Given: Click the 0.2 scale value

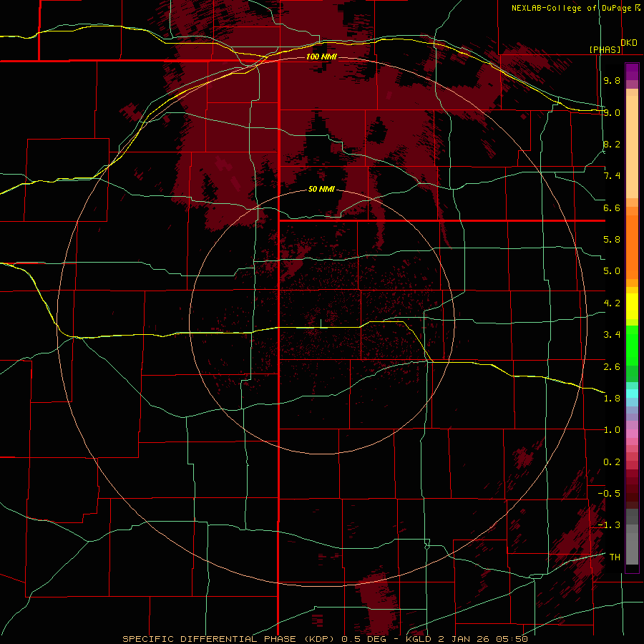Looking at the screenshot, I should (612, 462).
